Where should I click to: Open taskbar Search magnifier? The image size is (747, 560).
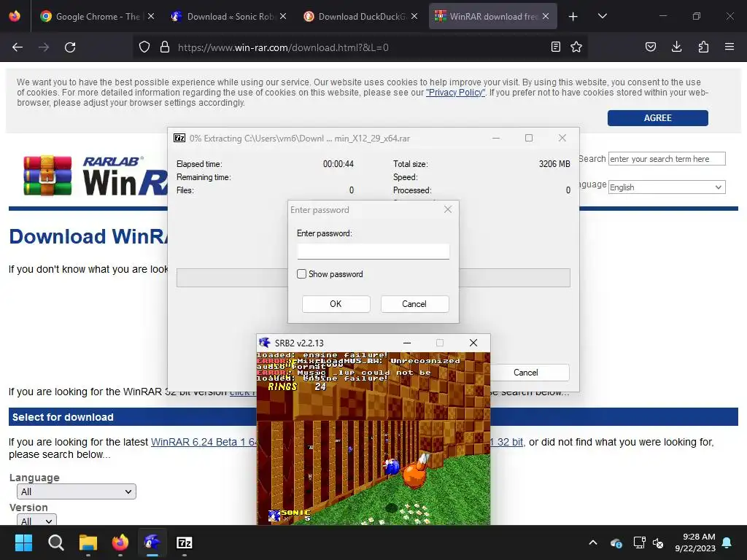(x=55, y=542)
